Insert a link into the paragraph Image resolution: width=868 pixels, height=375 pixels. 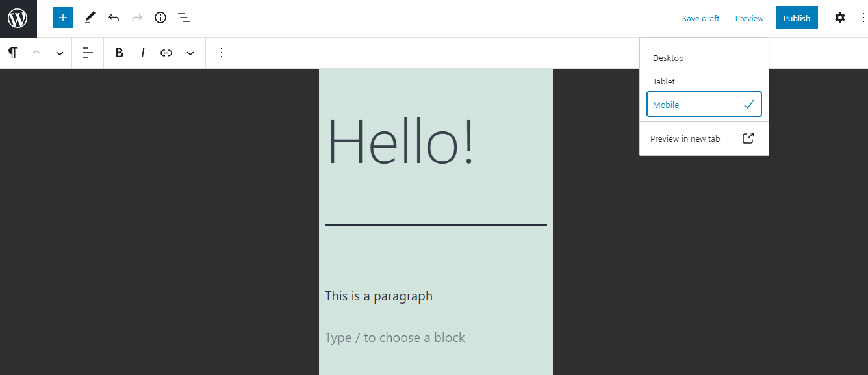click(x=166, y=53)
